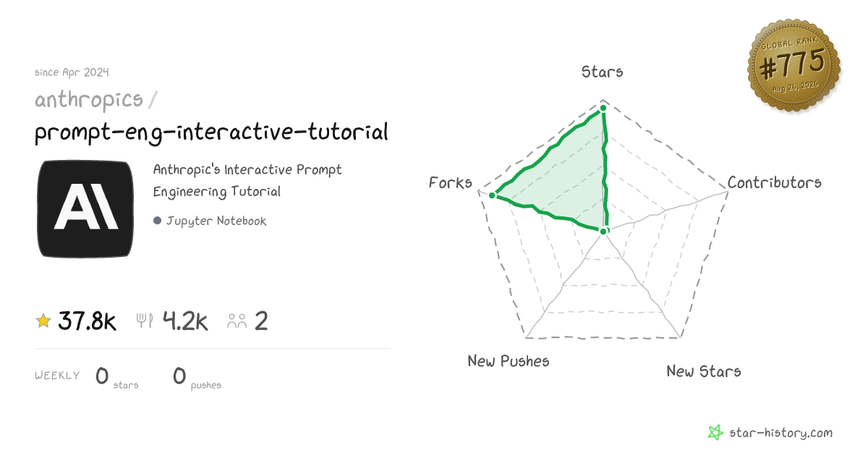The width and height of the screenshot is (868, 456).
Task: Click the Stars axis label on radar
Action: pos(603,72)
